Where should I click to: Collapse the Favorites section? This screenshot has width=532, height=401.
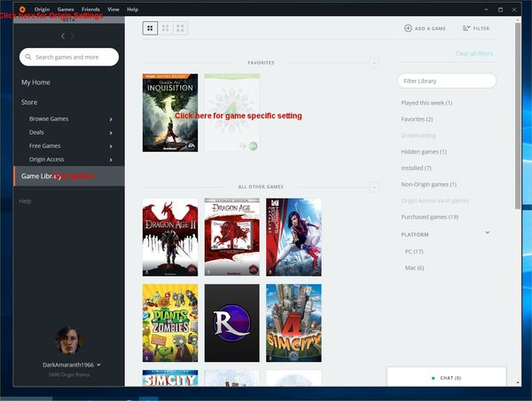pyautogui.click(x=374, y=63)
